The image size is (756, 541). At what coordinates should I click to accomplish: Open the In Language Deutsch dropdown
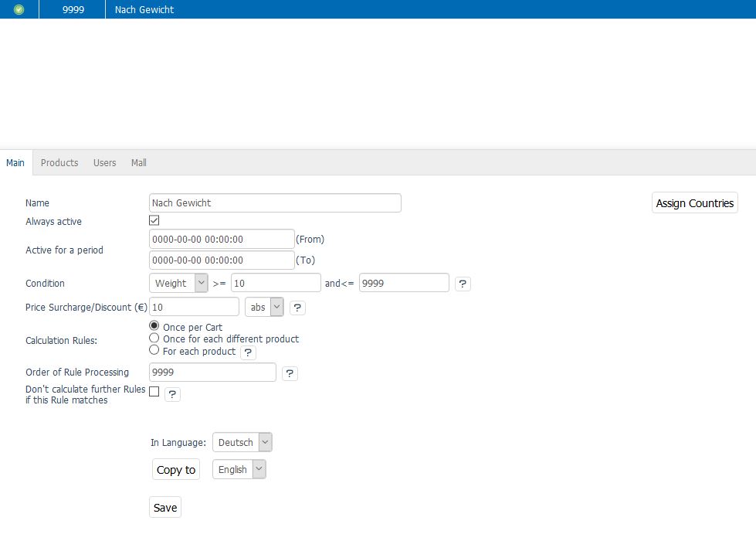(x=242, y=442)
